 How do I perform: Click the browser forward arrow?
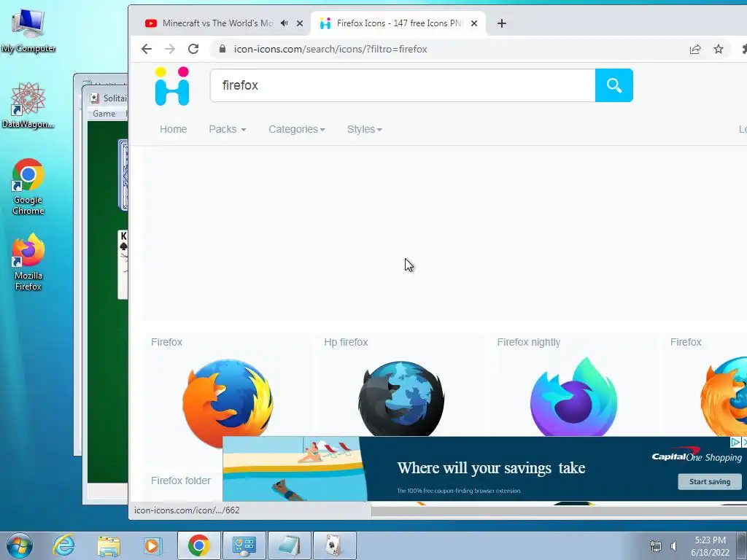tap(169, 49)
